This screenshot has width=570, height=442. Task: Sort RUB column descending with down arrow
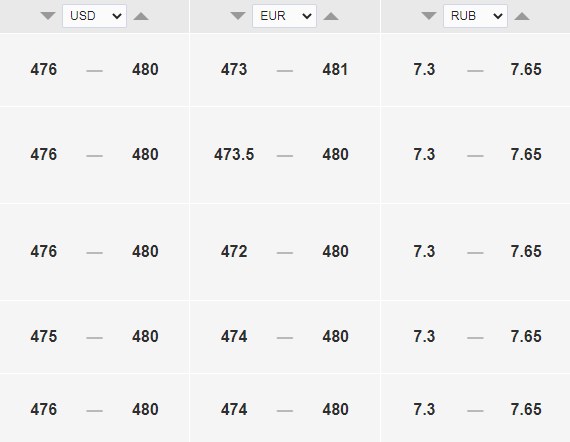429,16
